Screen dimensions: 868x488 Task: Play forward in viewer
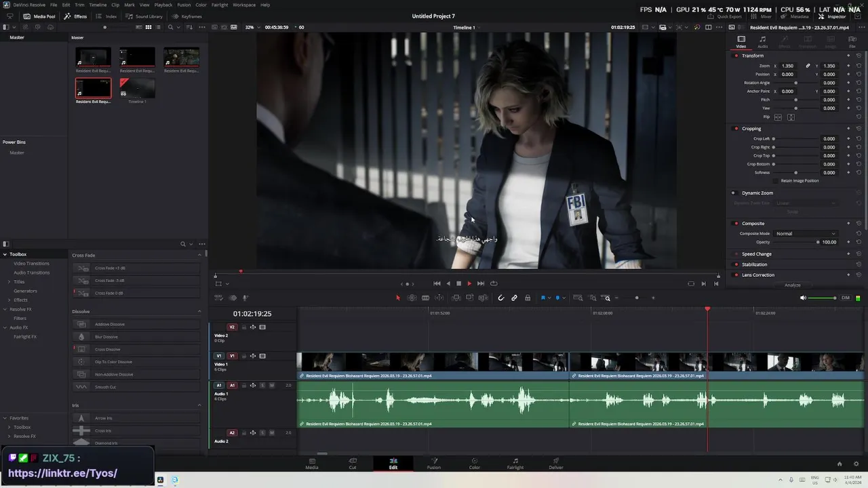click(x=469, y=283)
